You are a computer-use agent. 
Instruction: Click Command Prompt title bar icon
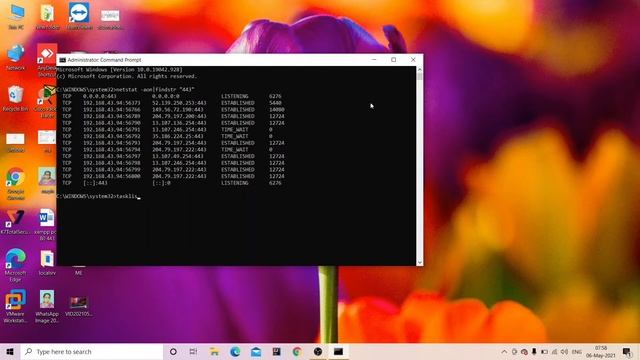62,60
